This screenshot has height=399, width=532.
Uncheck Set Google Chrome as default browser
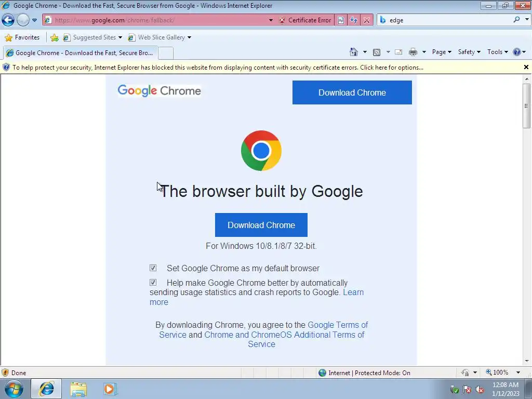click(153, 268)
